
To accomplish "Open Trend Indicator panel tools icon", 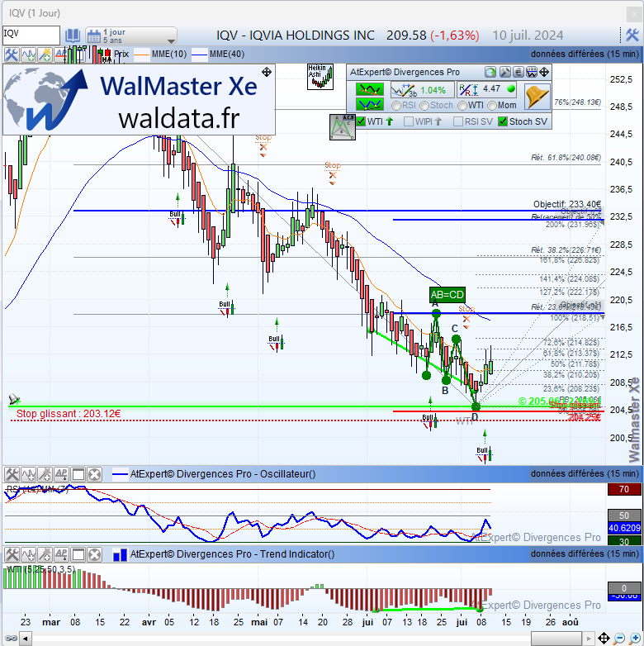I will pyautogui.click(x=12, y=554).
